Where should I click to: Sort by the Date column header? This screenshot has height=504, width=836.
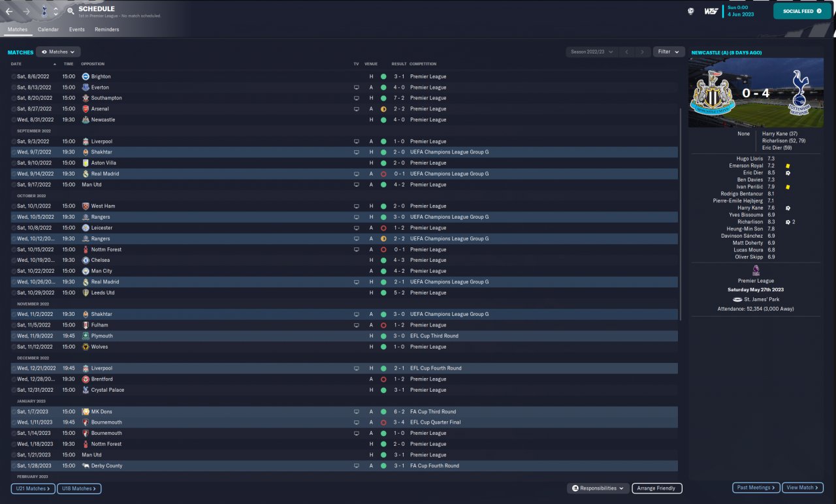click(x=16, y=64)
